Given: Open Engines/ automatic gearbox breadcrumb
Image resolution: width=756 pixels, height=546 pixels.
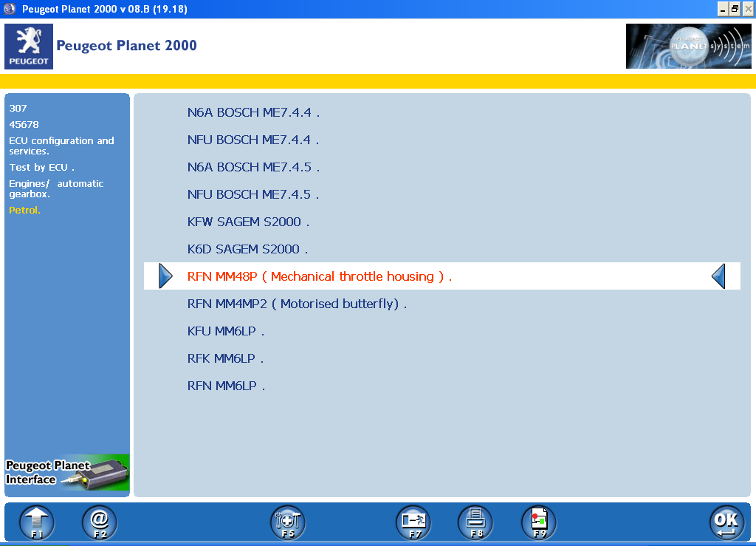Looking at the screenshot, I should (56, 188).
